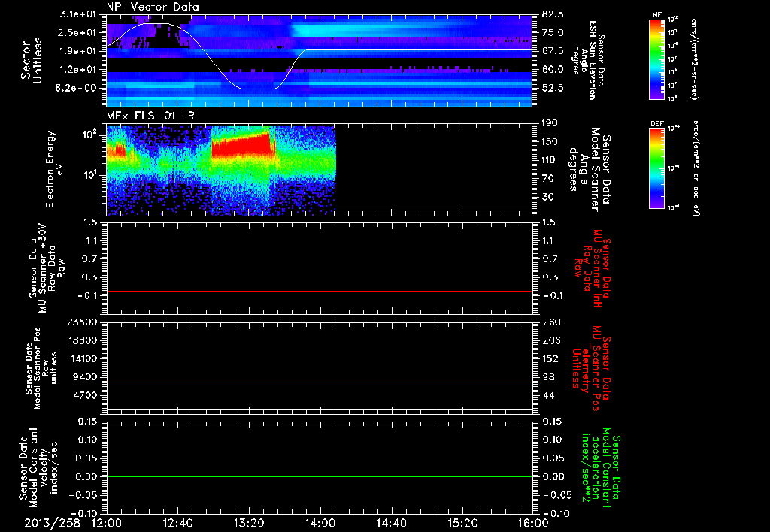Click the "ESH Sun Elevation Angle degree" label
This screenshot has width=770, height=532.
click(x=589, y=60)
